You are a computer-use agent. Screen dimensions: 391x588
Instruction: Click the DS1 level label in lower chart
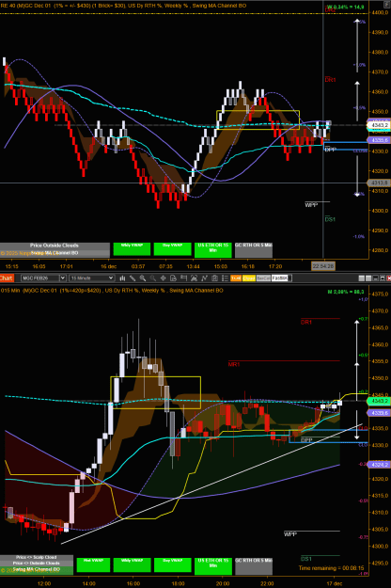tap(306, 559)
